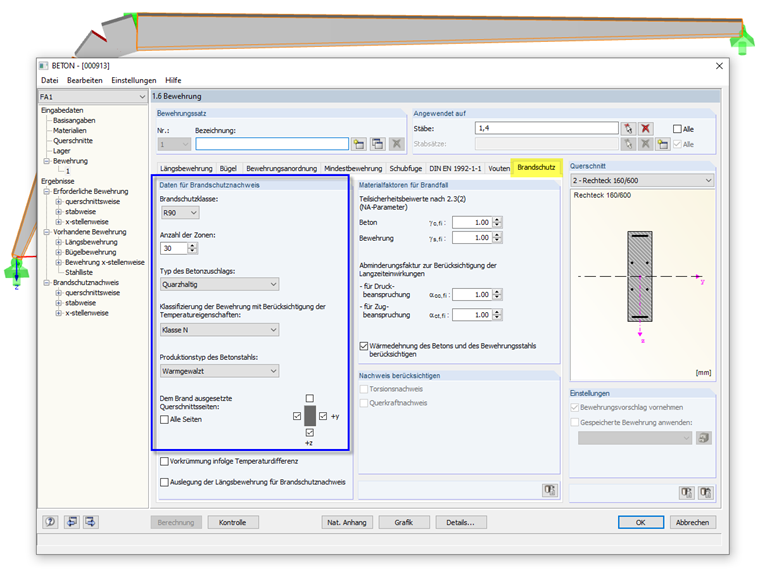Click the copy reinforcement set icon
The width and height of the screenshot is (760, 570).
[378, 144]
